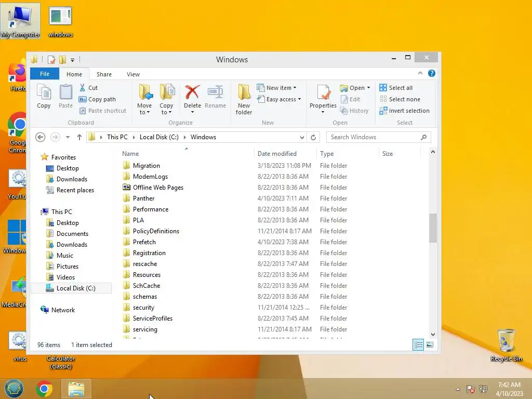The height and width of the screenshot is (399, 532).
Task: Switch to large icons view in status bar
Action: 430,345
